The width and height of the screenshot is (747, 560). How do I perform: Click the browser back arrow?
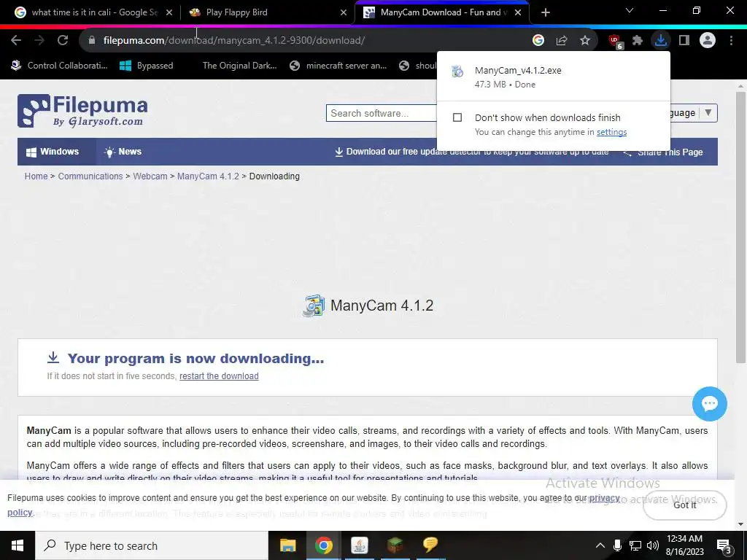coord(16,41)
